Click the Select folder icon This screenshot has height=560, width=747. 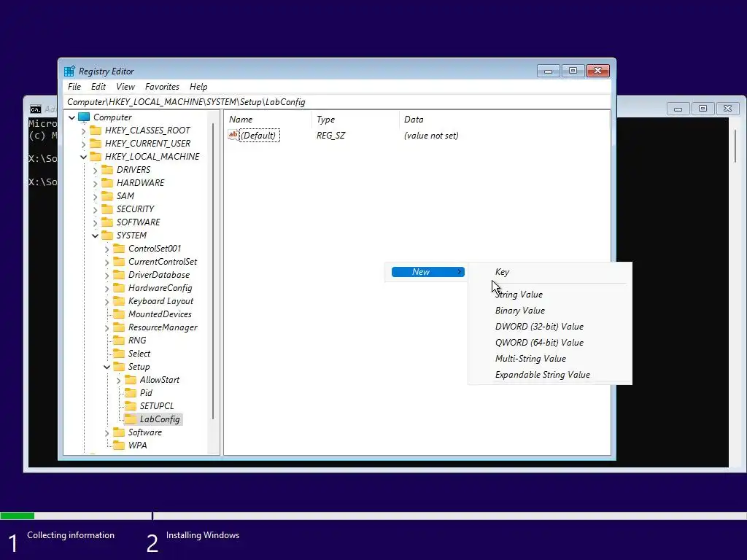pyautogui.click(x=119, y=354)
